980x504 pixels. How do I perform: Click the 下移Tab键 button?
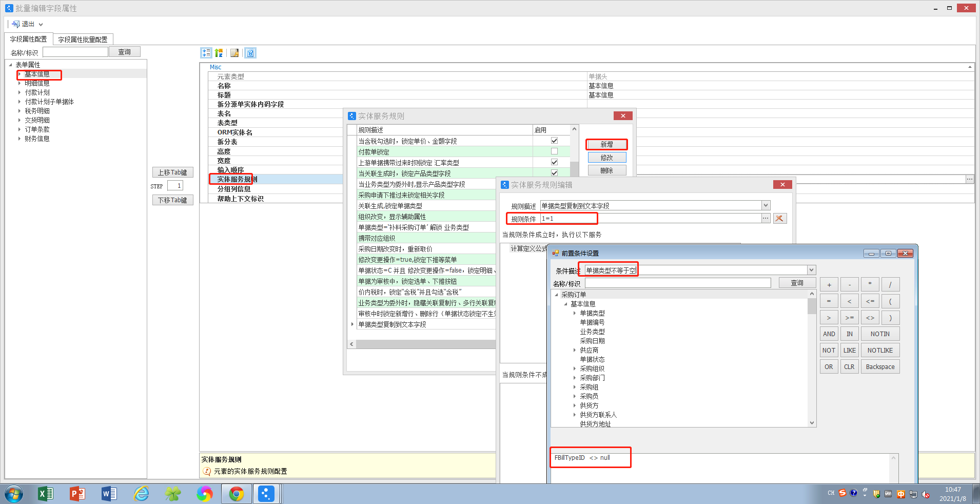tap(172, 200)
